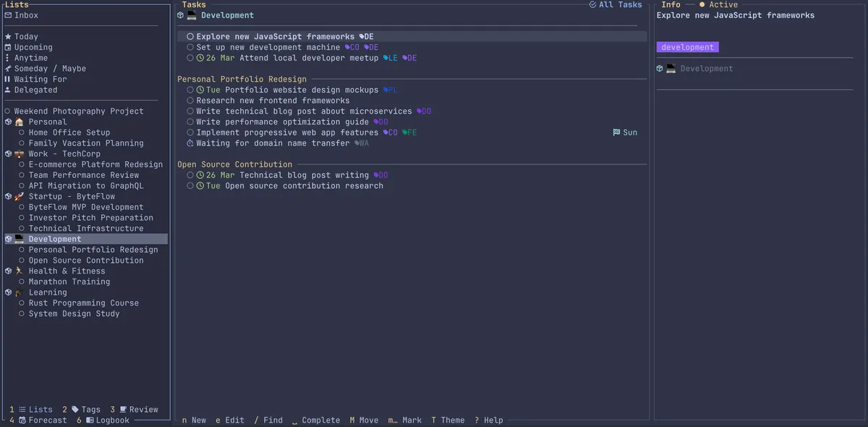Open the Forecast tab
The width and height of the screenshot is (868, 427).
click(38, 420)
